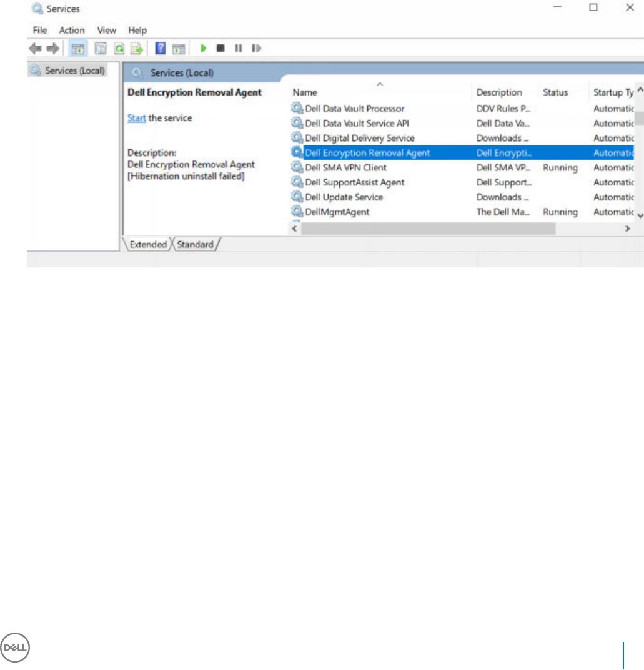
Task: Click horizontal scrollbar right arrow
Action: (x=627, y=229)
